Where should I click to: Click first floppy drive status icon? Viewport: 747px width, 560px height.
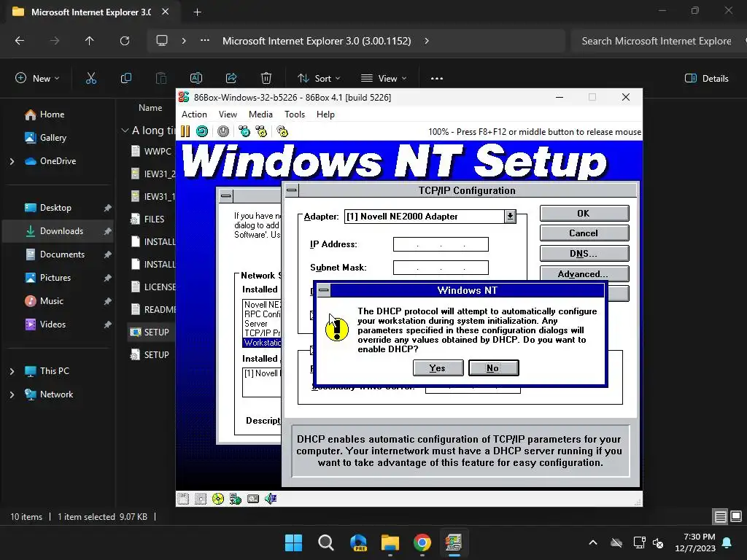(x=183, y=499)
